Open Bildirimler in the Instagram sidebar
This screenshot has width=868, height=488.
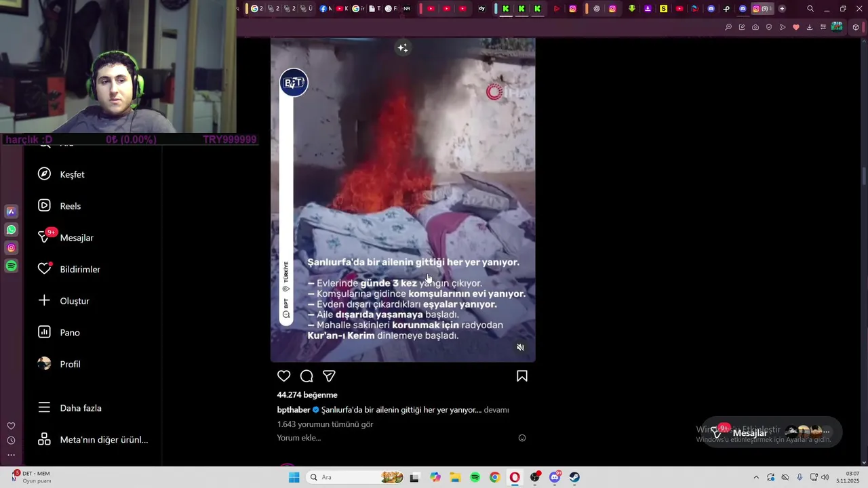point(69,269)
